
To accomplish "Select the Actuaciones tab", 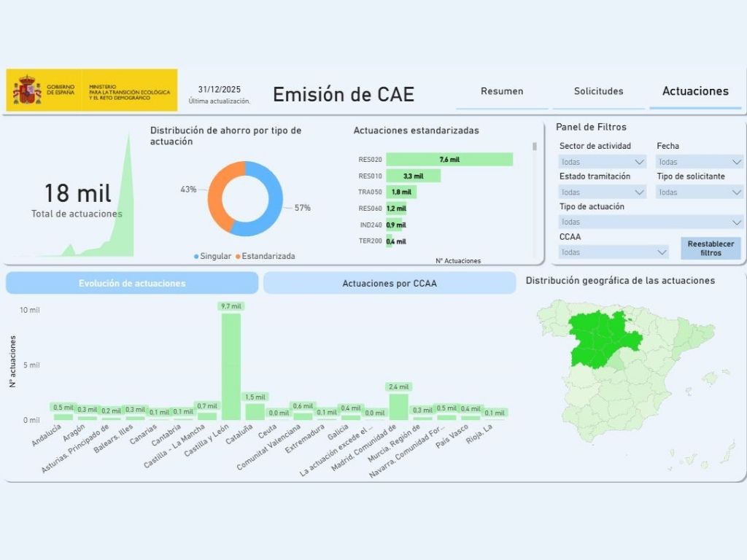I will point(694,91).
